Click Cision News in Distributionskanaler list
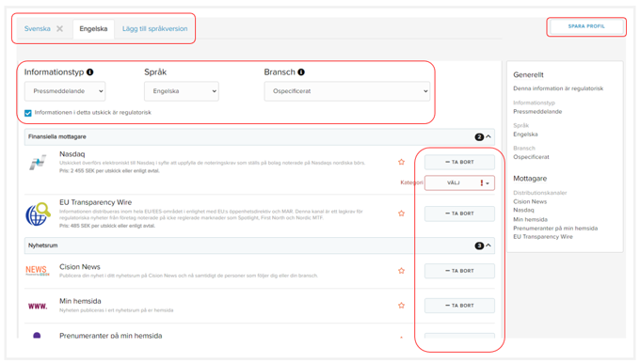 (530, 201)
